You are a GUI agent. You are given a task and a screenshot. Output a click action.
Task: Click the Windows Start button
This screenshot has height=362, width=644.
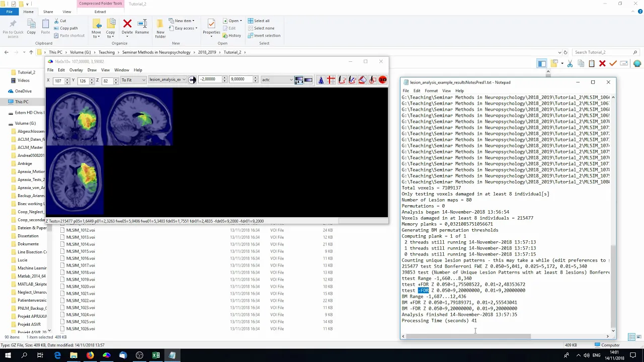click(x=8, y=355)
